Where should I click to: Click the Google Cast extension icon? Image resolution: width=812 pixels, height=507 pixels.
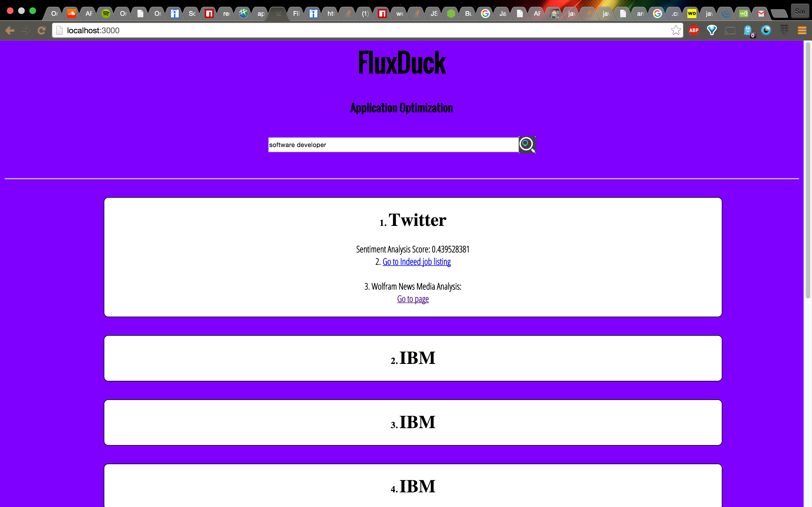pos(730,30)
